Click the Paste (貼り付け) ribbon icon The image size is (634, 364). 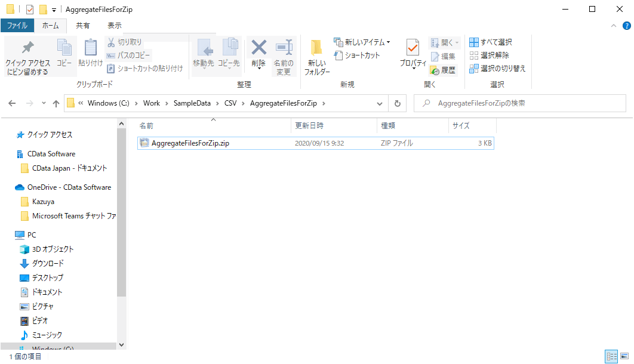click(91, 53)
